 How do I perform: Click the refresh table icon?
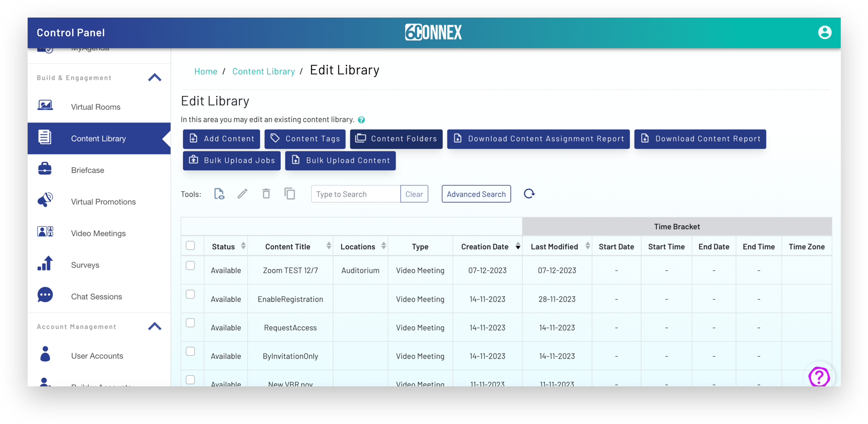(x=529, y=194)
